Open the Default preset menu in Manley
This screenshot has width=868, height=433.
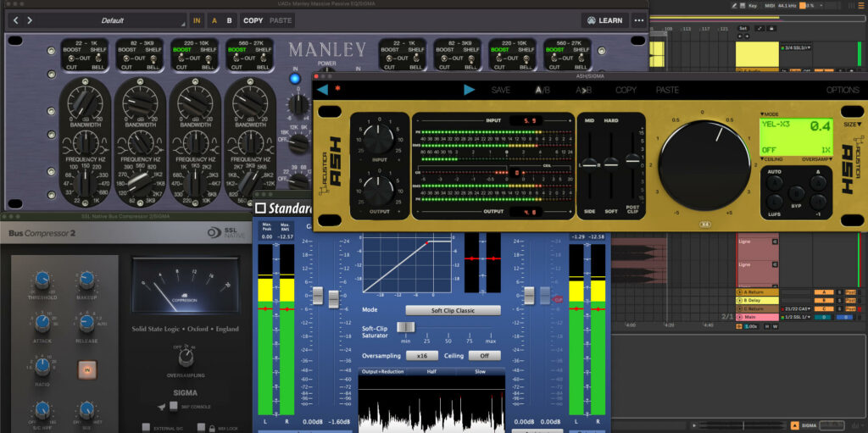(112, 20)
